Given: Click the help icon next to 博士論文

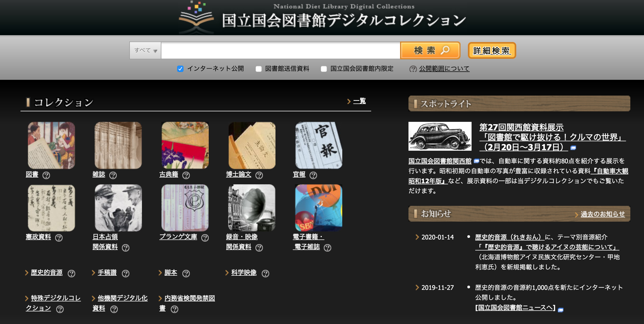Looking at the screenshot, I should coord(259,175).
